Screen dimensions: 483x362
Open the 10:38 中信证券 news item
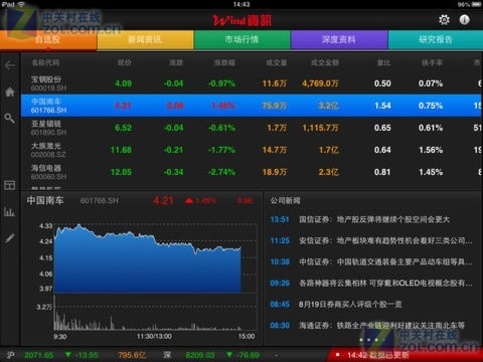tap(372, 262)
